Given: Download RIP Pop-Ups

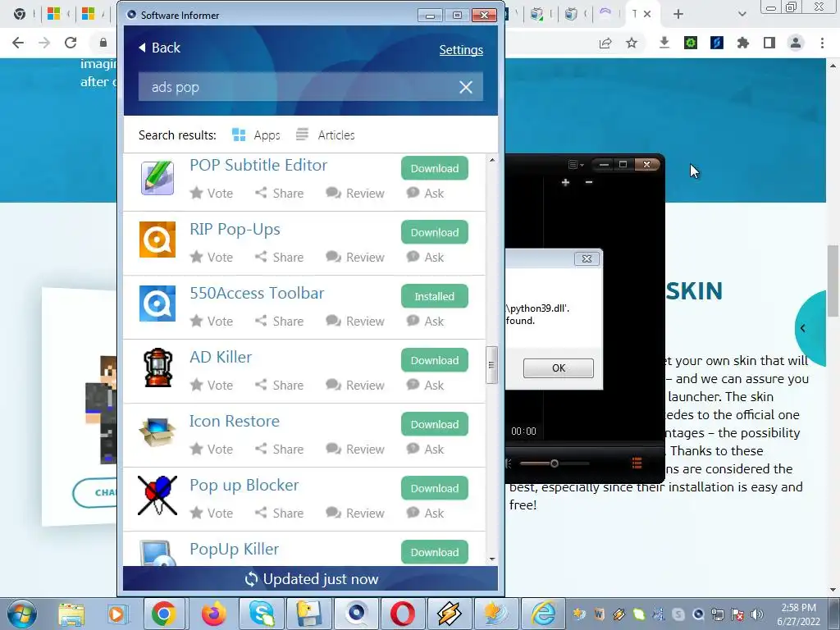Looking at the screenshot, I should point(435,232).
